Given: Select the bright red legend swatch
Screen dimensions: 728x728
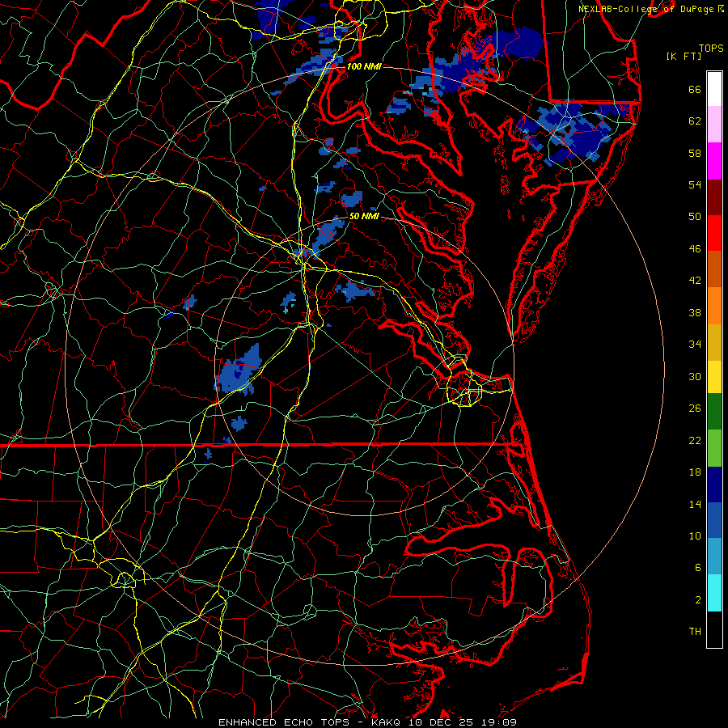Looking at the screenshot, I should pyautogui.click(x=714, y=233).
